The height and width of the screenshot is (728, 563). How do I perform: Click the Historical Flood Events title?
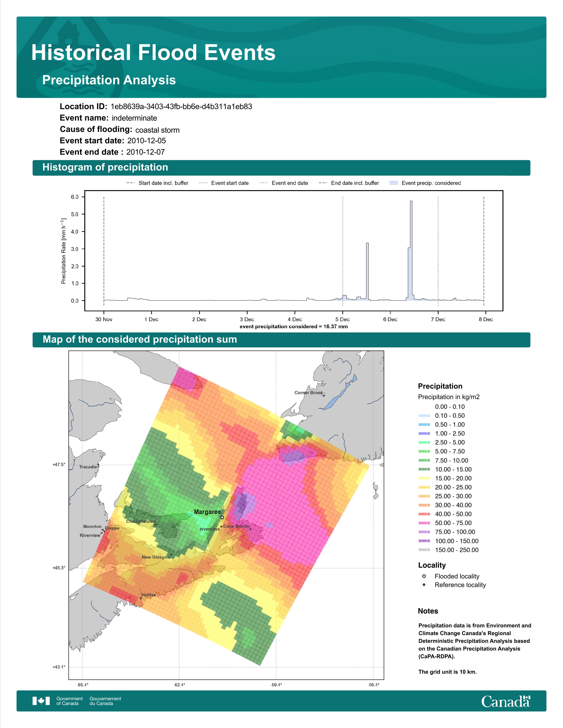[x=153, y=53]
